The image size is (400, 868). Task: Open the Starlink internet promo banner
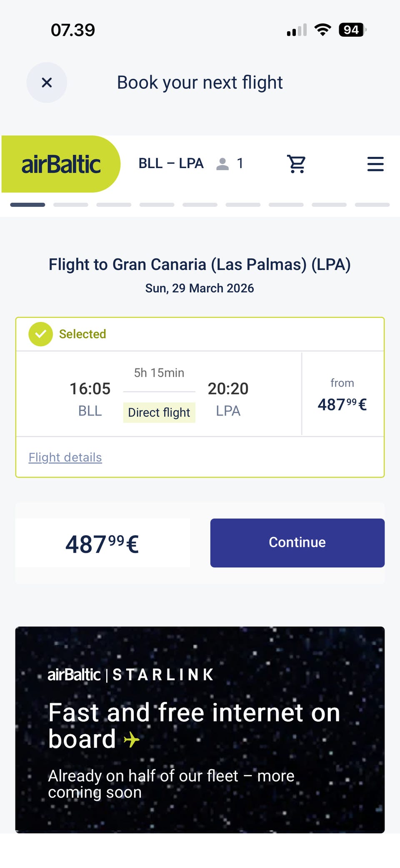point(200,730)
